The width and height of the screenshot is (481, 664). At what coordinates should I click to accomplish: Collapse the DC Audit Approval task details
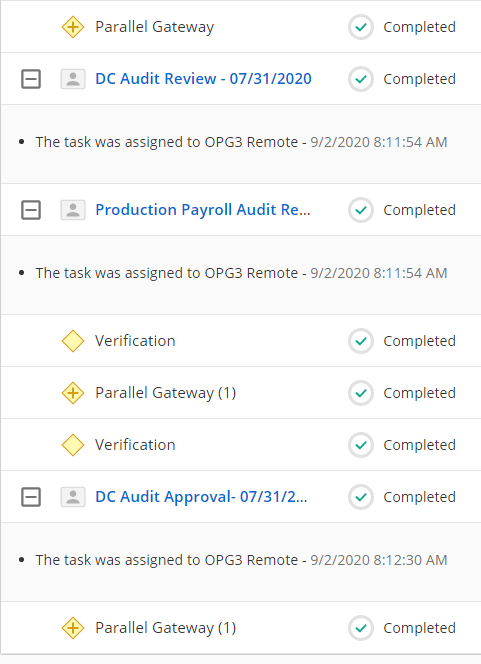pyautogui.click(x=31, y=497)
